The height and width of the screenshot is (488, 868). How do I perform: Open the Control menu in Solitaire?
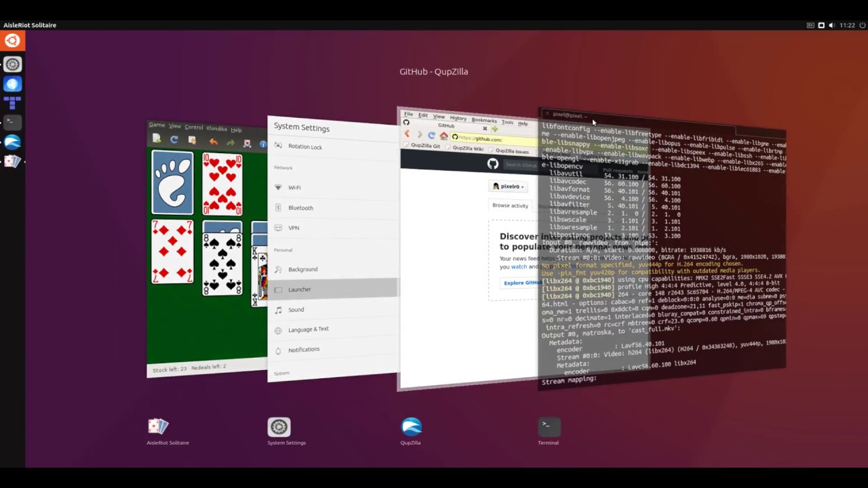[x=194, y=127]
